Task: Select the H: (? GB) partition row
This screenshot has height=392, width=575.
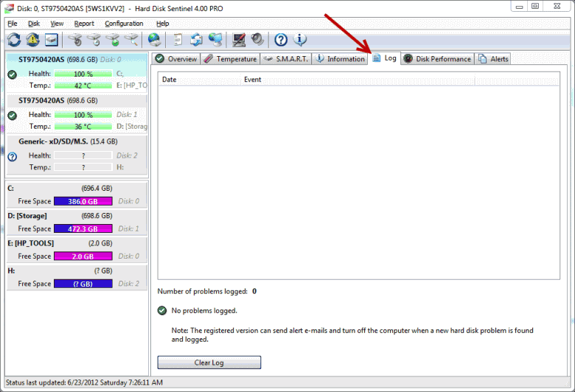Action: [77, 277]
